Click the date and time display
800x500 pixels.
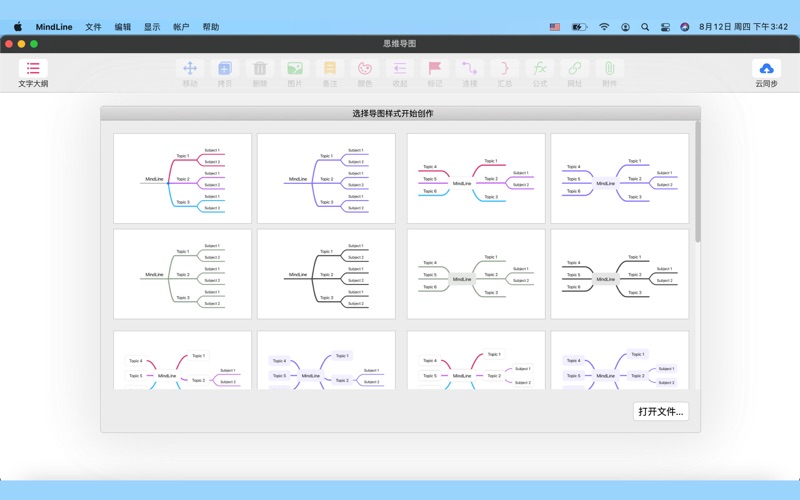click(x=743, y=27)
